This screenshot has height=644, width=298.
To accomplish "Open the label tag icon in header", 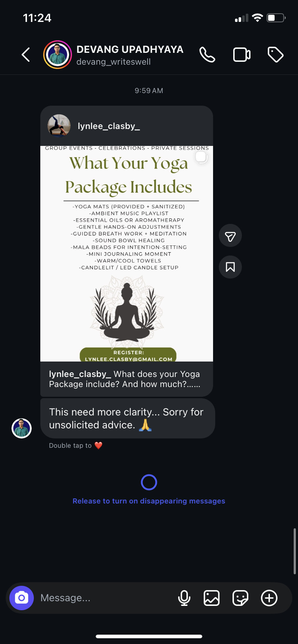I will click(276, 55).
